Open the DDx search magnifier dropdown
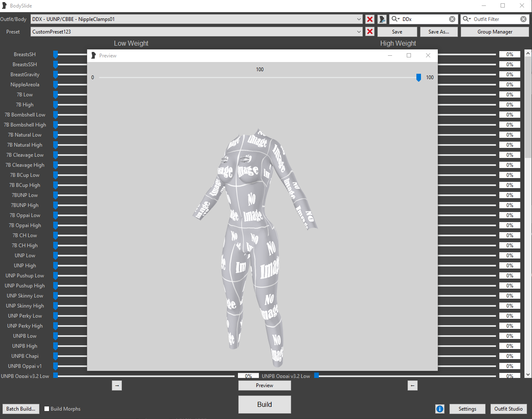Screen dimensions: 532x419 (395, 19)
